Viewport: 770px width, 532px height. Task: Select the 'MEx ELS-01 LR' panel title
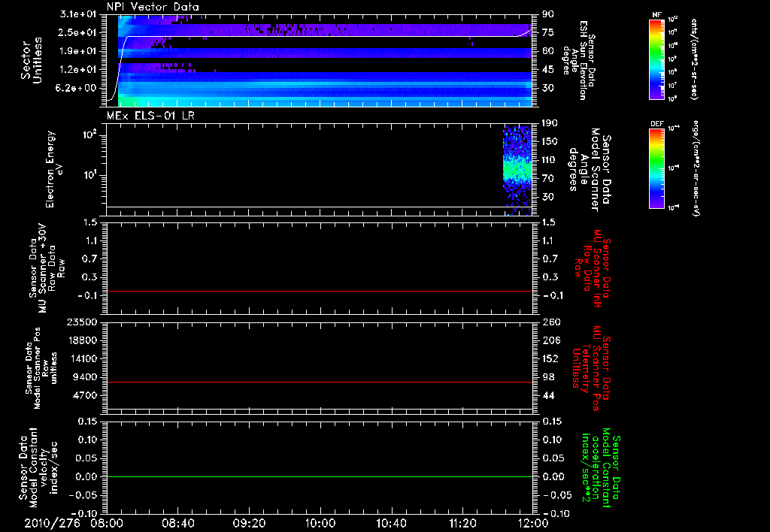[150, 116]
